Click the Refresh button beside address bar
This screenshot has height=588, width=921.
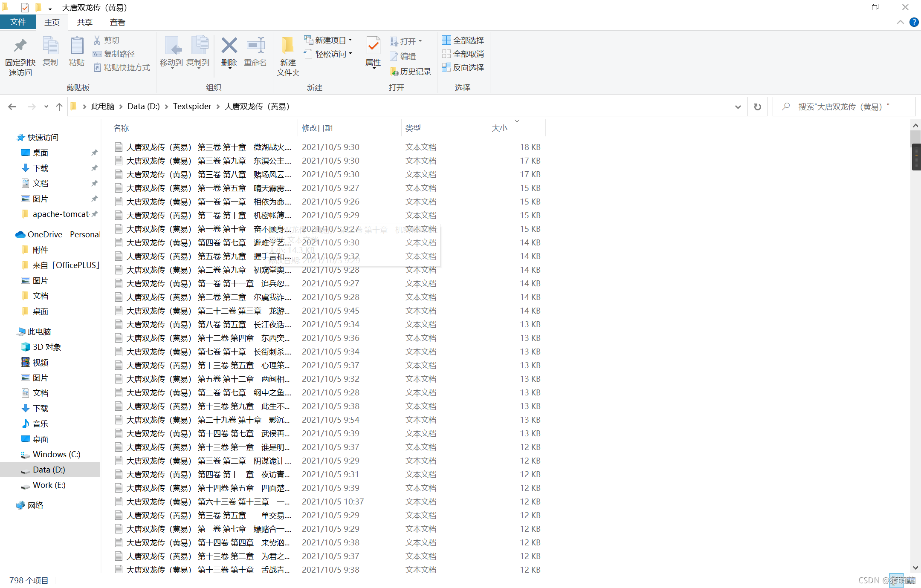coord(758,107)
